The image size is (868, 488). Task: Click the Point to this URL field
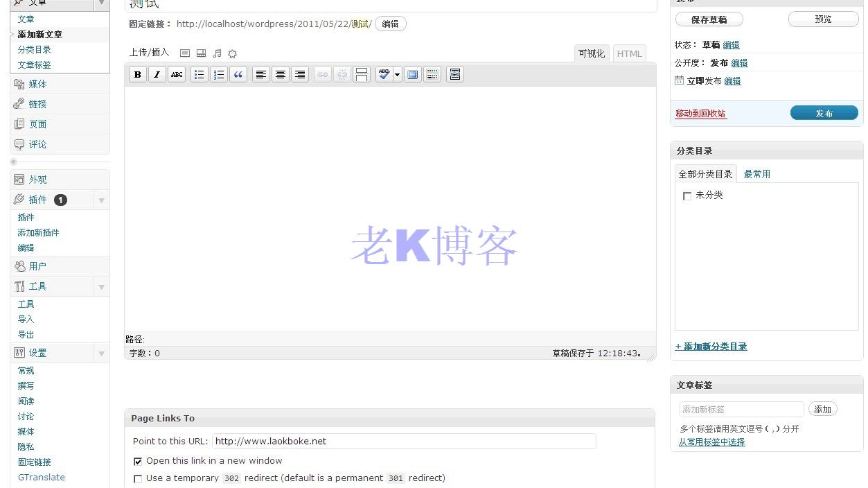click(x=404, y=441)
